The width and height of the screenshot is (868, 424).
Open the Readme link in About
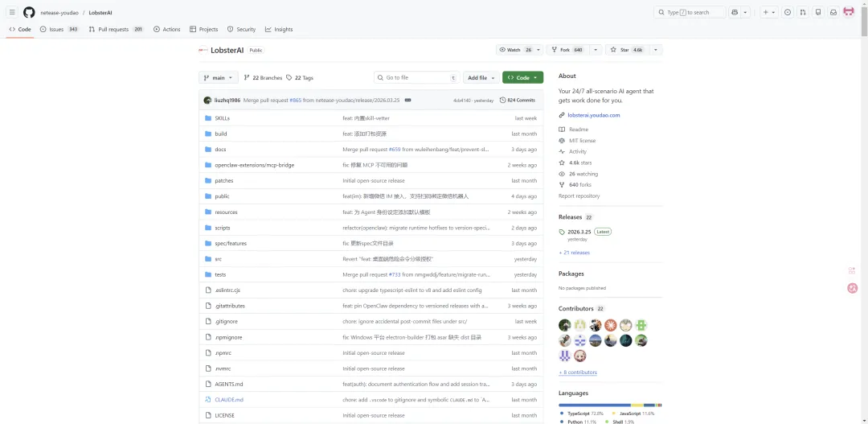pyautogui.click(x=579, y=130)
